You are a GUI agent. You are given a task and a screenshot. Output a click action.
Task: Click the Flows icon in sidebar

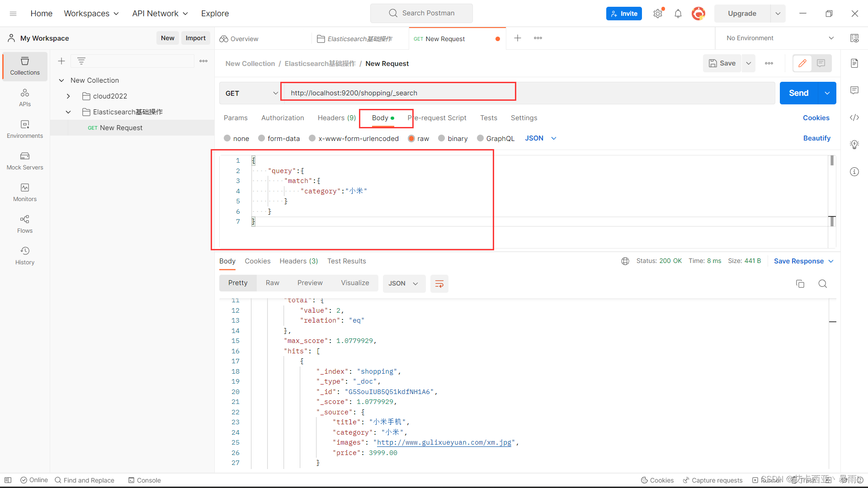coord(24,224)
